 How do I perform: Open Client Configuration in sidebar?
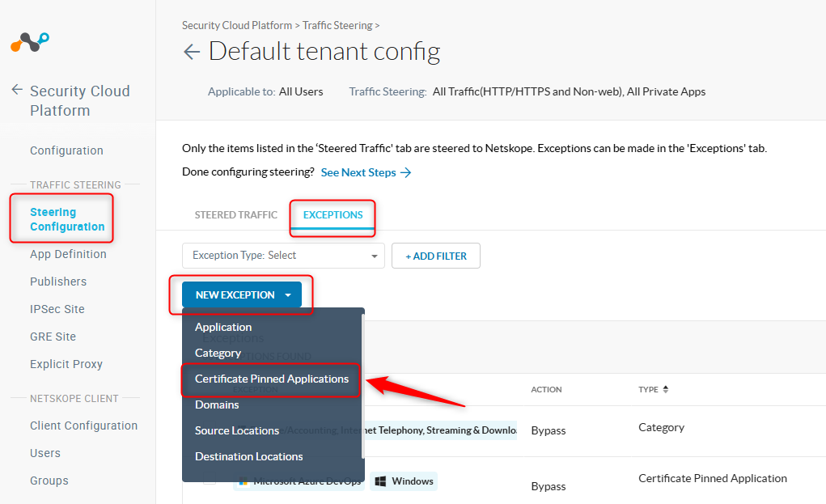pyautogui.click(x=83, y=426)
